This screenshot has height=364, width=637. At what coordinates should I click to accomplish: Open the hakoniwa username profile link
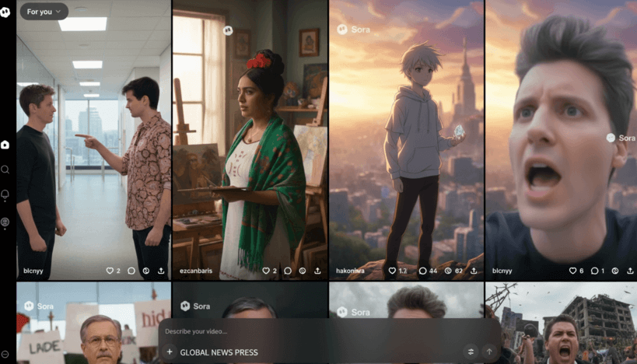pos(349,271)
